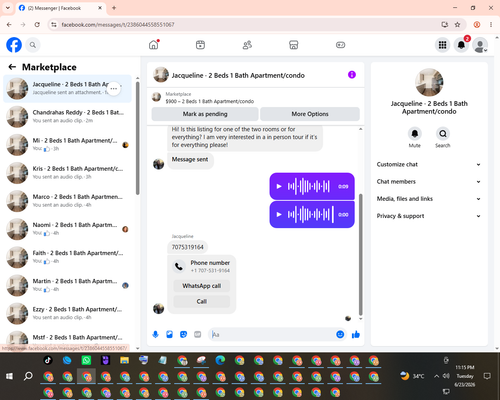Expand Chat members section
500x400 pixels.
point(429,182)
